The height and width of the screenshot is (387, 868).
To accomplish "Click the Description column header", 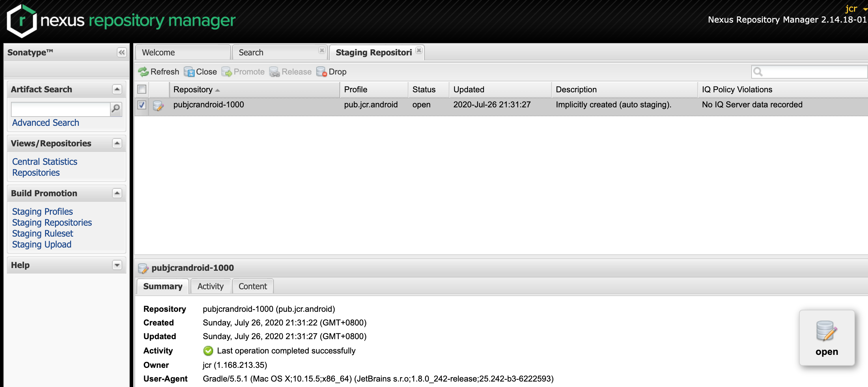I will (625, 90).
